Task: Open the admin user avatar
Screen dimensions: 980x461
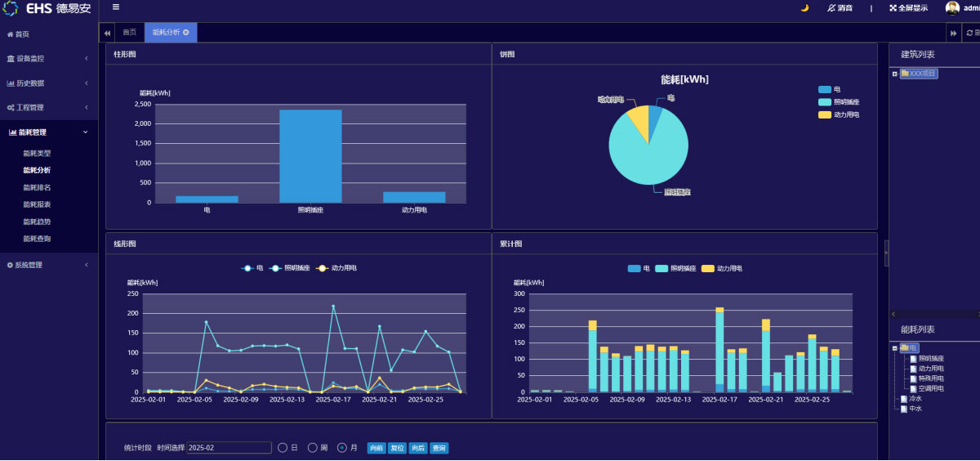Action: (952, 8)
